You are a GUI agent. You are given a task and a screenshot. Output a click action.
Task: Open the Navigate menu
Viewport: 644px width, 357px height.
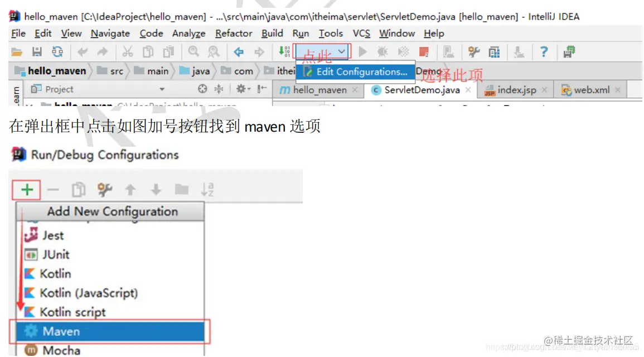pos(110,33)
